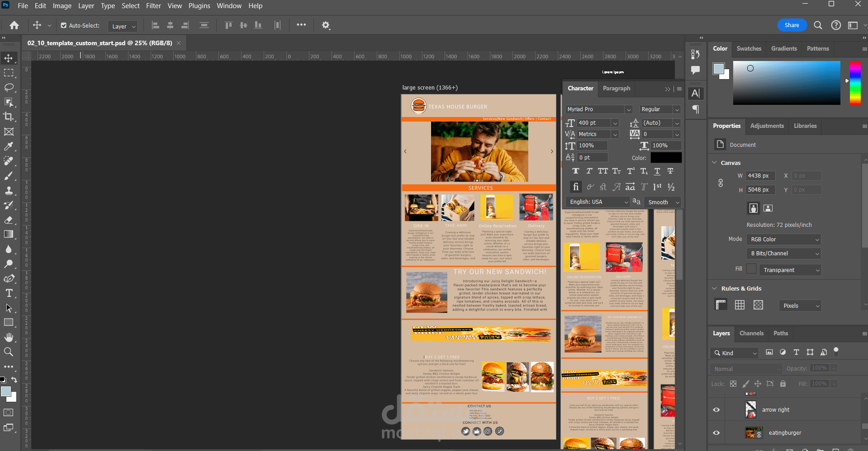This screenshot has height=451, width=868.
Task: Align top edges in the options bar
Action: 228,25
